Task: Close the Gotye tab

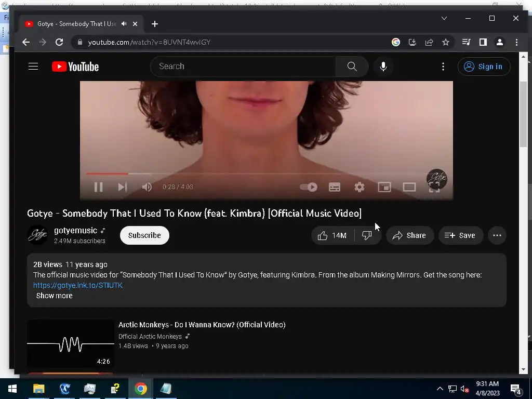Action: click(x=135, y=24)
